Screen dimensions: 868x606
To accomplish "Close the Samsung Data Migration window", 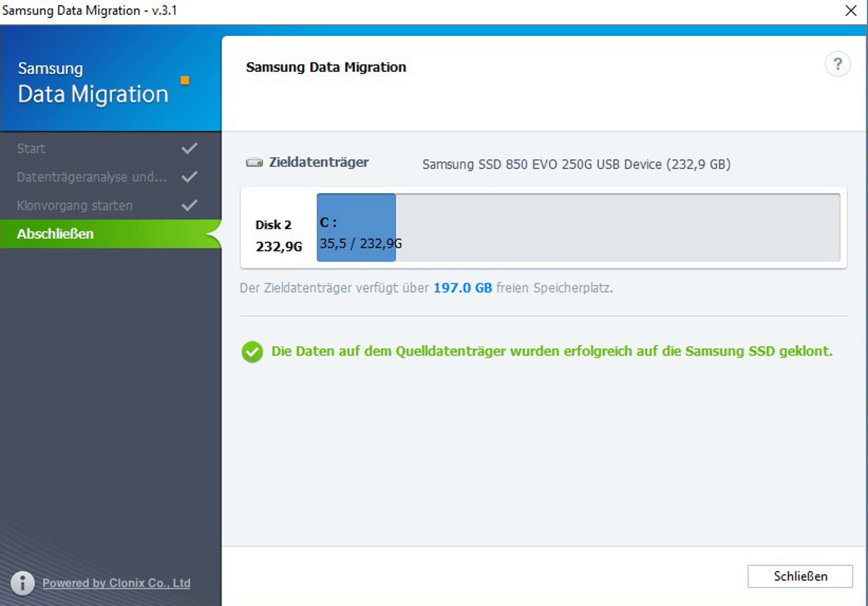I will [x=850, y=11].
